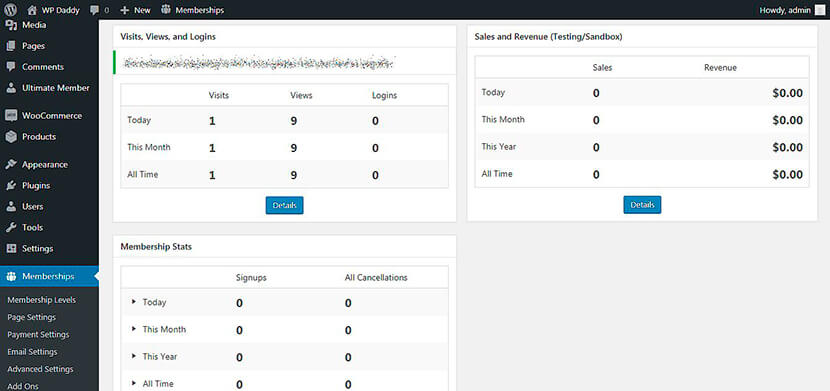Open Advanced Settings in the Memberships submenu
Screen dimensions: 830x391
pos(40,369)
